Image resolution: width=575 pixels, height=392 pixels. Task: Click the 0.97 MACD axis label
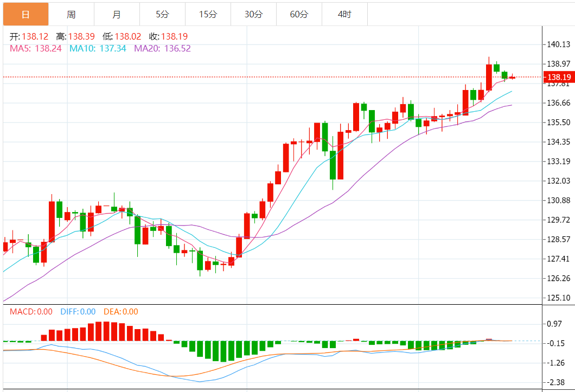point(554,324)
